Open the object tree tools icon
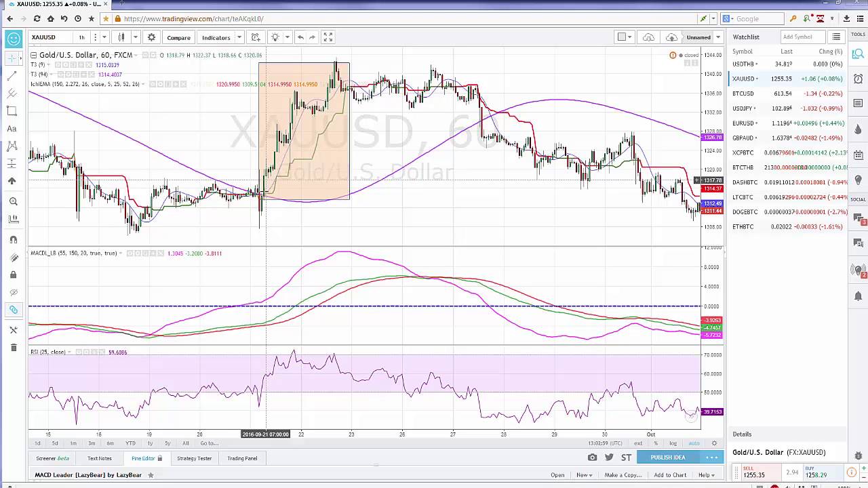868x488 pixels. (x=12, y=330)
